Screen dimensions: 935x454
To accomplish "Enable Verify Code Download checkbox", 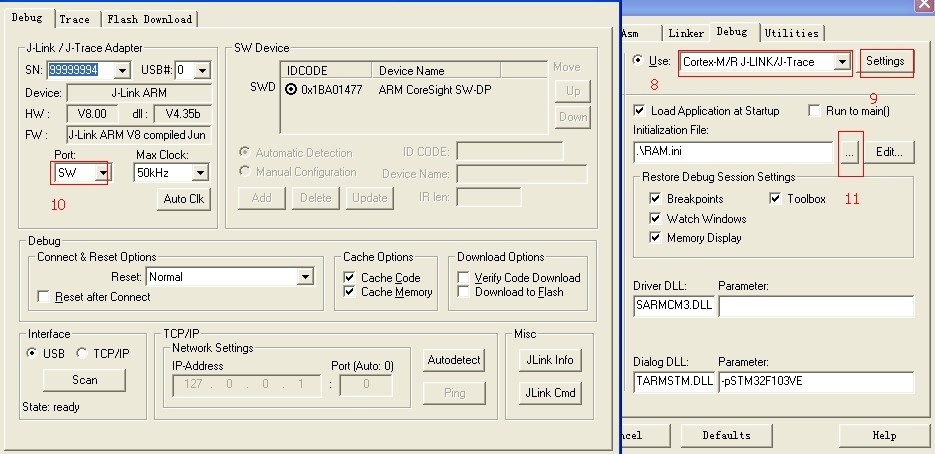I will (x=464, y=278).
